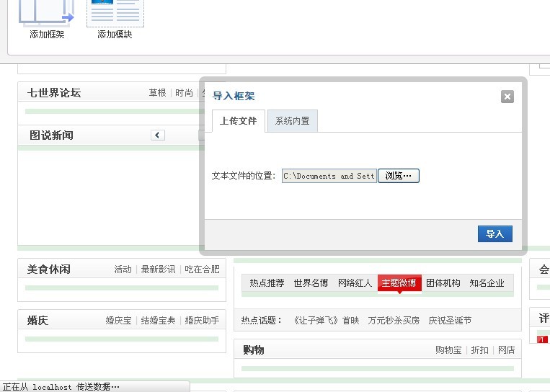Click the 文本文件的位置 label
This screenshot has width=550, height=392.
point(244,176)
